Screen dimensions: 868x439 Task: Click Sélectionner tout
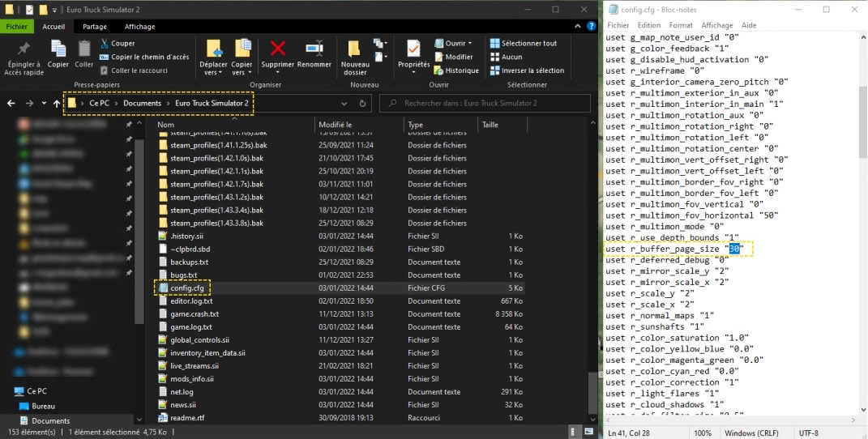[524, 43]
